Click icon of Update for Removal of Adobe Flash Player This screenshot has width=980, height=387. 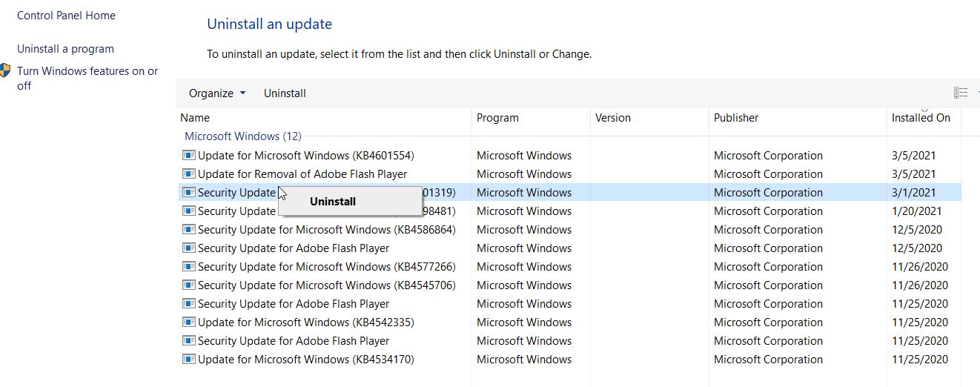click(189, 174)
